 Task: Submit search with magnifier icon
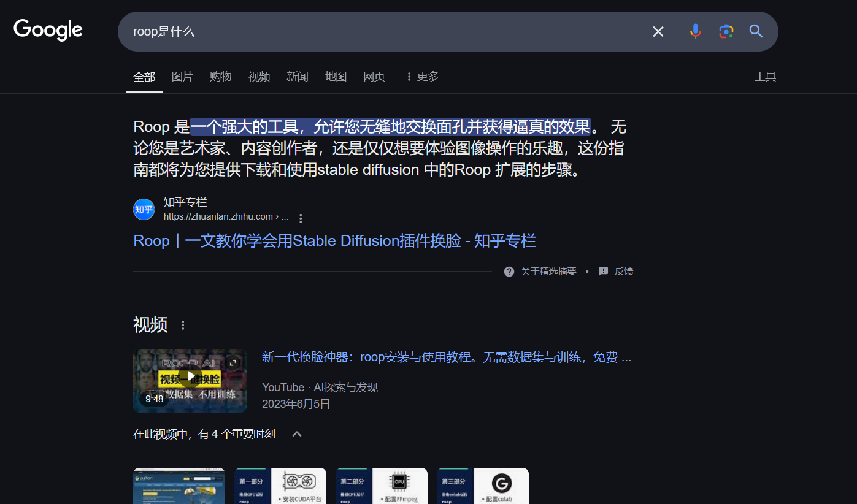point(756,31)
